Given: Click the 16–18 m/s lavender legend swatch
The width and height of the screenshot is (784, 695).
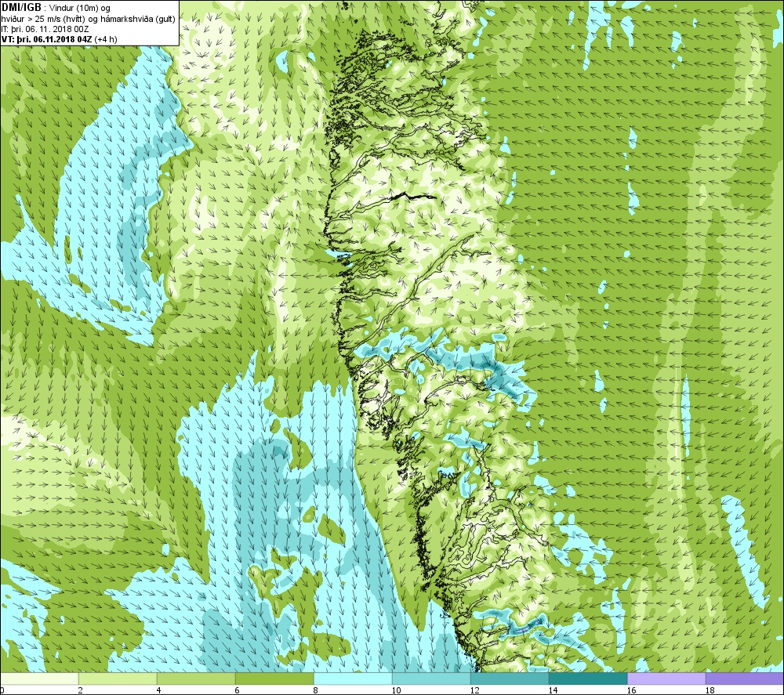Looking at the screenshot, I should (666, 679).
